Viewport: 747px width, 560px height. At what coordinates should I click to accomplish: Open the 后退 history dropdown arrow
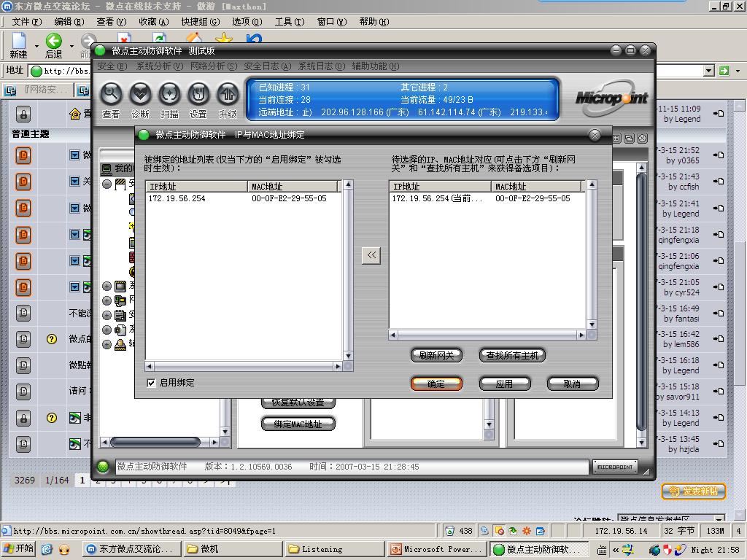point(71,47)
